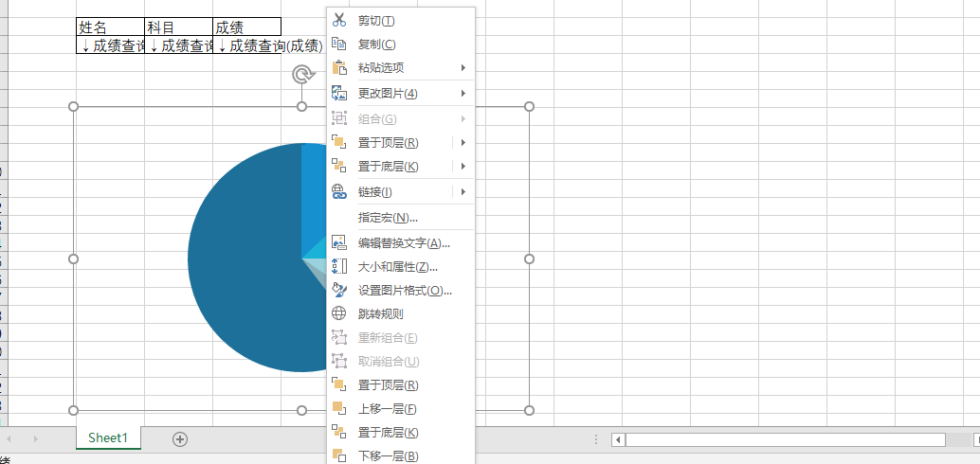The height and width of the screenshot is (464, 980).
Task: Click the tab bar split handle dots
Action: pyautogui.click(x=596, y=439)
